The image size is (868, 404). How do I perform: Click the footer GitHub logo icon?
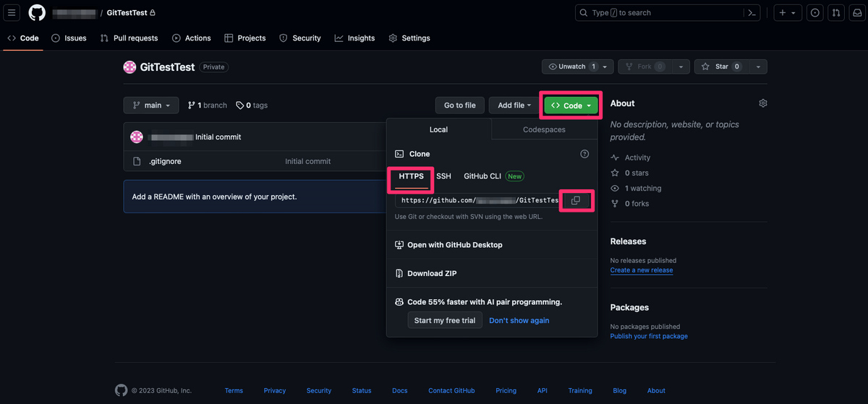[121, 390]
